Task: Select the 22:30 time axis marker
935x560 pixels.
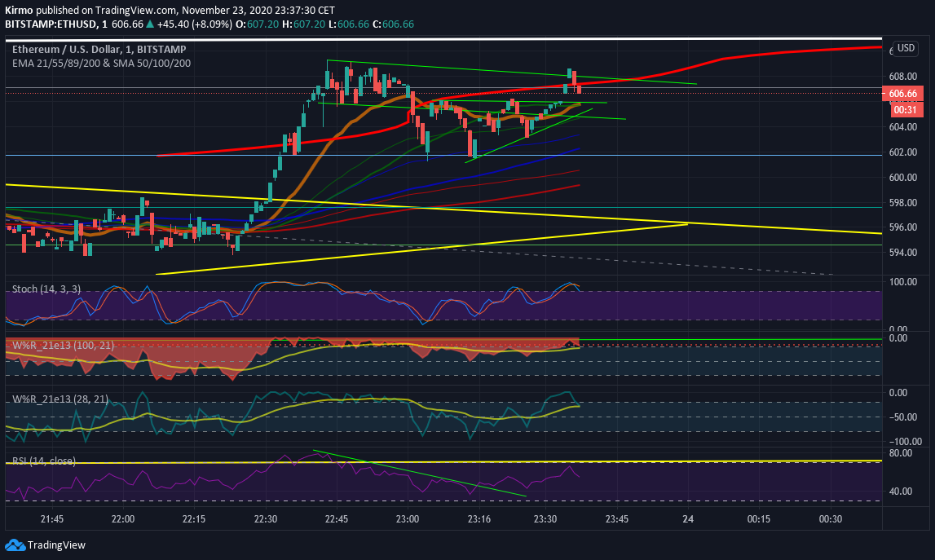Action: tap(266, 519)
